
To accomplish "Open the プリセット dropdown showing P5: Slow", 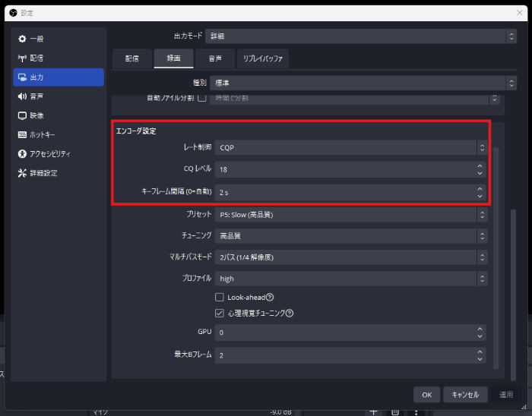I will (351, 215).
